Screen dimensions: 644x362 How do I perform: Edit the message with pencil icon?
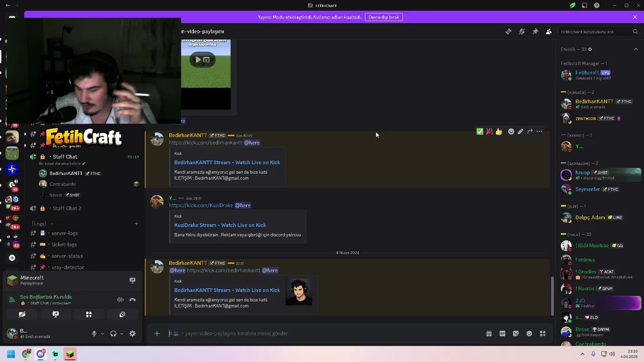click(520, 132)
